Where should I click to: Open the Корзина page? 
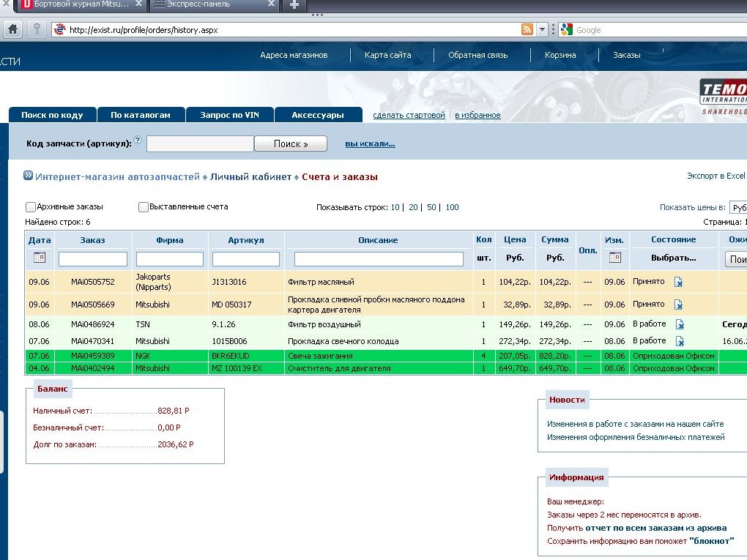tap(560, 55)
